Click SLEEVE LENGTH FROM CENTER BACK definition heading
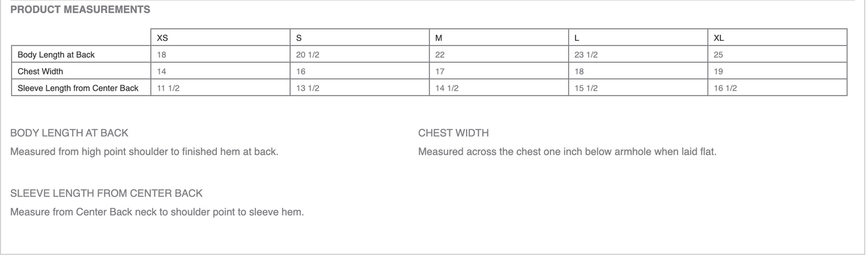This screenshot has width=868, height=259. [x=106, y=193]
